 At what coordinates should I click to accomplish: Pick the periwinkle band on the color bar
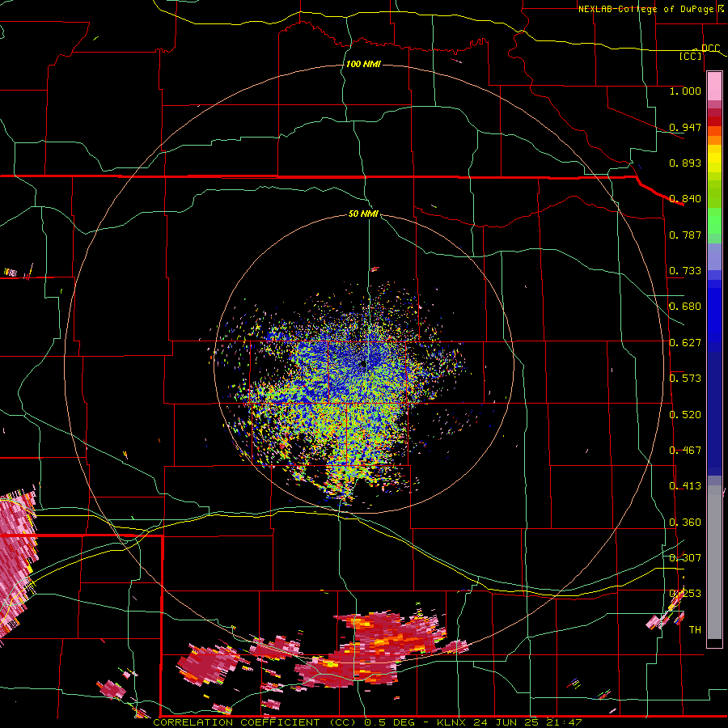click(714, 256)
